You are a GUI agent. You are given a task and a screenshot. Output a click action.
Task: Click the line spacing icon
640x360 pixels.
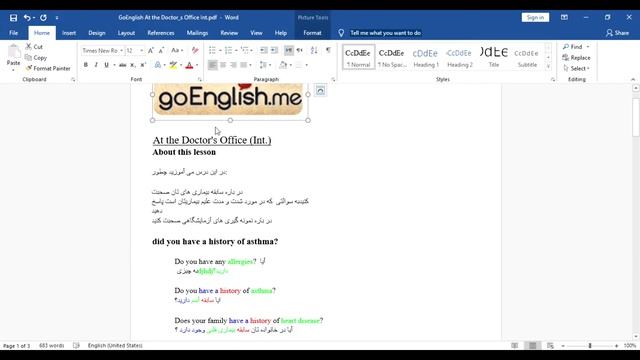coord(263,65)
